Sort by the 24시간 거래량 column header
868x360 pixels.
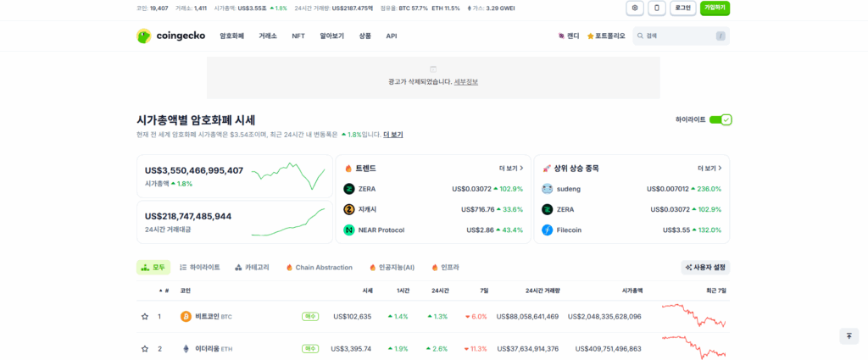click(542, 291)
